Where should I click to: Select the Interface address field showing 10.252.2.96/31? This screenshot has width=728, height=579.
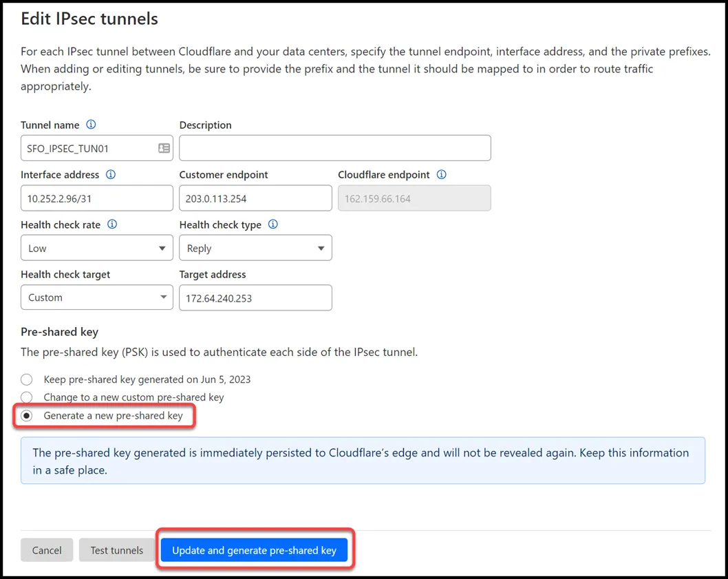(x=96, y=198)
